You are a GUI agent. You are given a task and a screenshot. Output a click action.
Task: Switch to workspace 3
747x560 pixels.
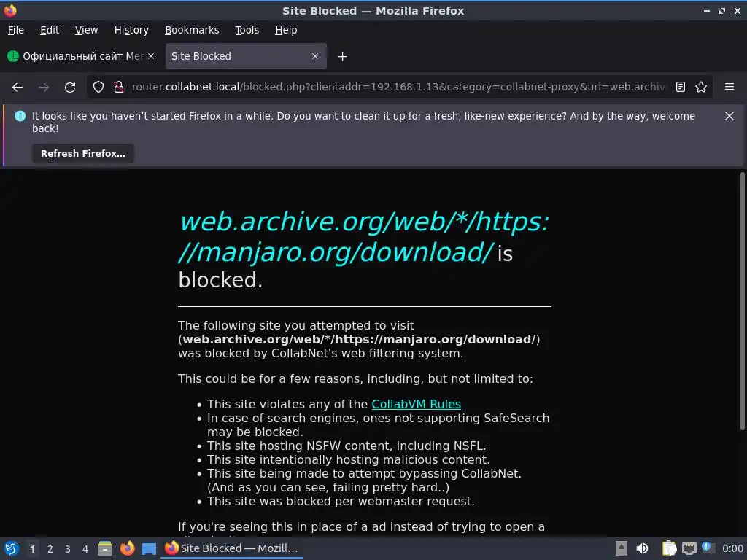(x=68, y=549)
